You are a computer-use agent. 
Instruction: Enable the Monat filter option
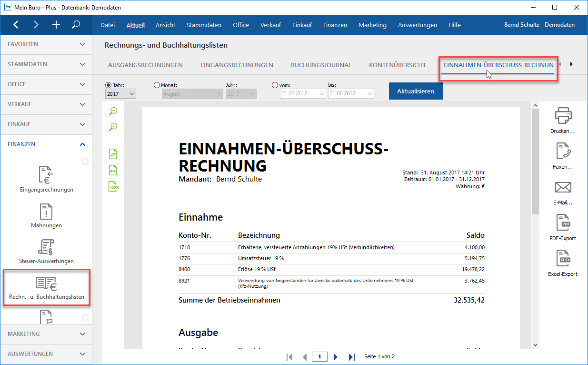pyautogui.click(x=157, y=85)
